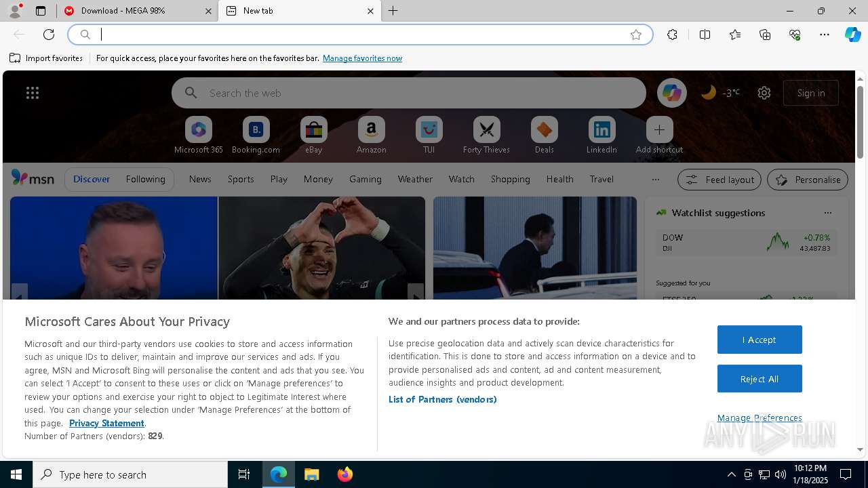Expand more MSN categories ellipsis
This screenshot has width=868, height=488.
click(x=655, y=179)
